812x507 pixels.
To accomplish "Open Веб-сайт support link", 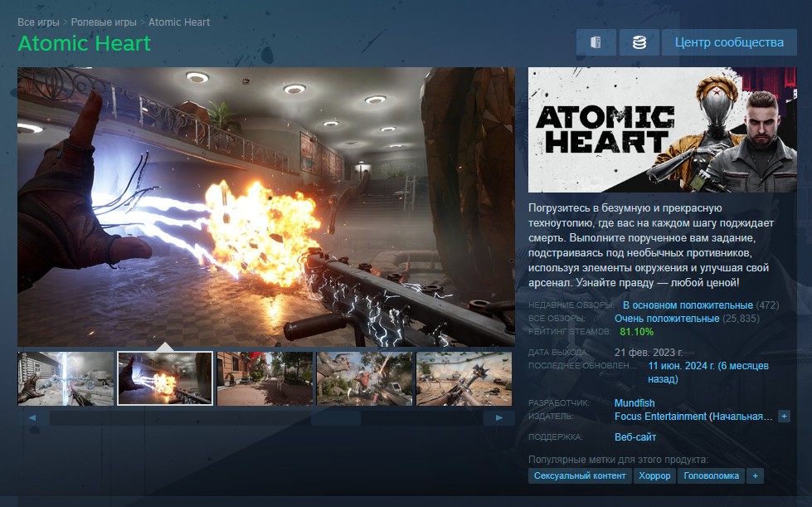I will click(635, 437).
